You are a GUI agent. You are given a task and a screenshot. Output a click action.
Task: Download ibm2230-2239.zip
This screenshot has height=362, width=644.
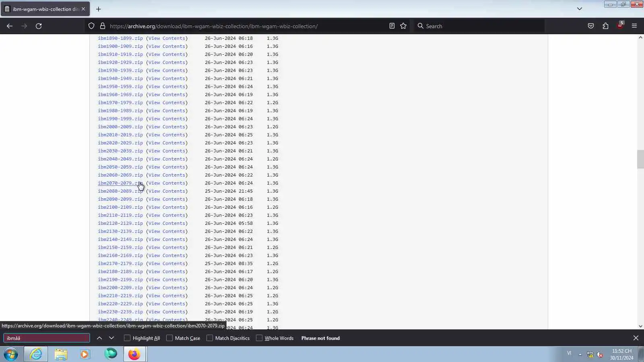[120, 312]
